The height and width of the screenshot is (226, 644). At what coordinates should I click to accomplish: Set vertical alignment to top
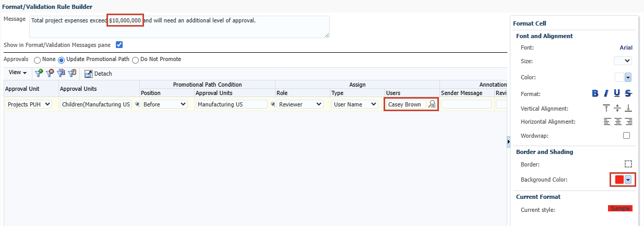(x=606, y=108)
